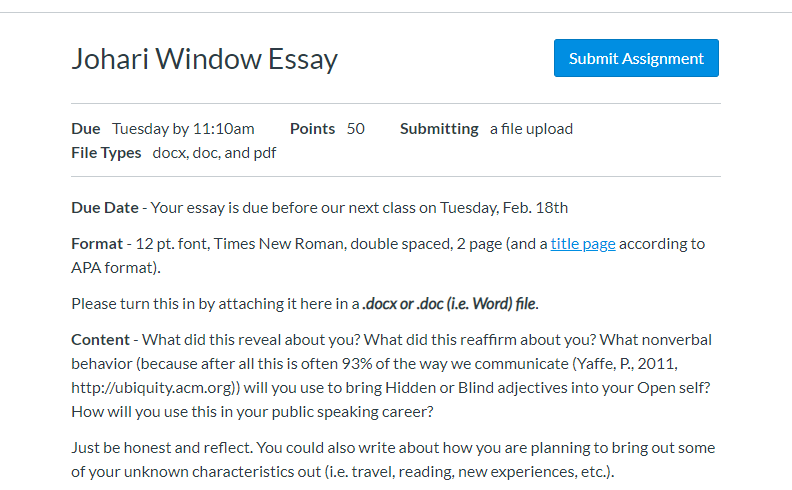This screenshot has height=490, width=792.
Task: Click the 'Just be honest and reflect' sentence
Action: click(x=162, y=448)
